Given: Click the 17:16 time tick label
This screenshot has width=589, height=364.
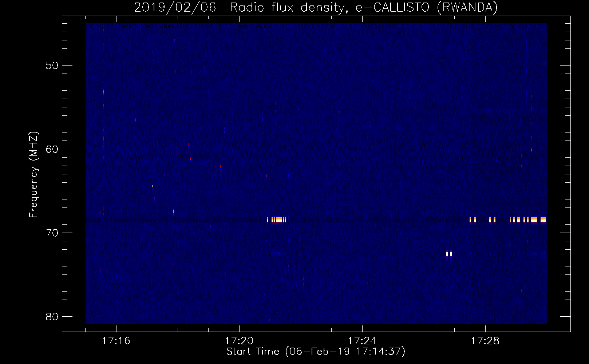Looking at the screenshot, I should click(116, 341).
